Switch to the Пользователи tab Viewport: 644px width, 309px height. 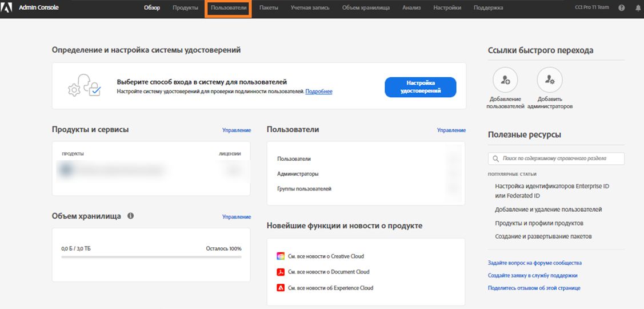click(x=229, y=8)
